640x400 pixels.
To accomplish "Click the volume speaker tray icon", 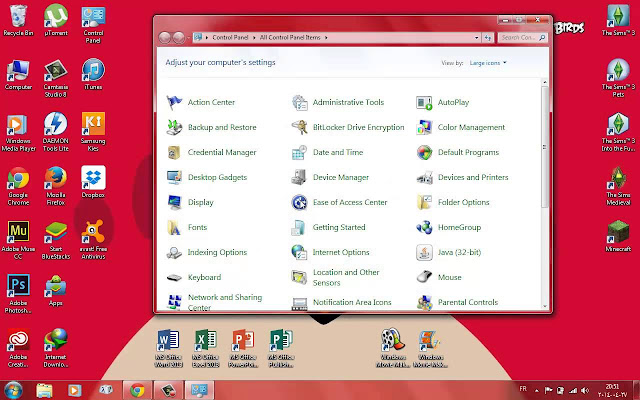I will (x=584, y=391).
